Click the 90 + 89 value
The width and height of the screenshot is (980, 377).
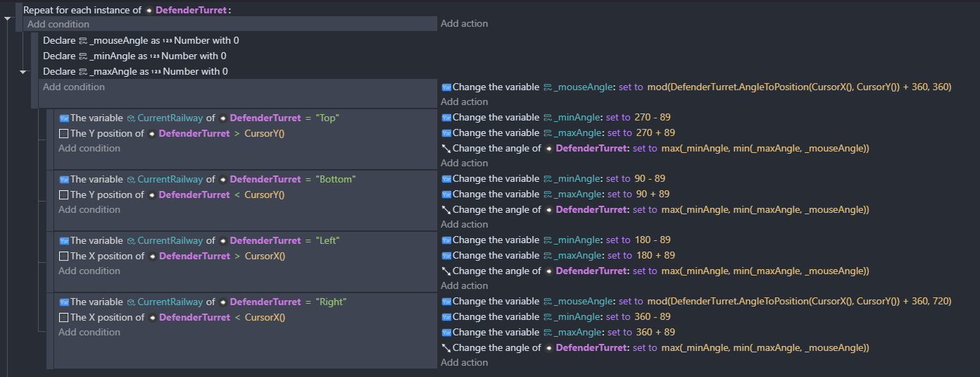[x=651, y=194]
